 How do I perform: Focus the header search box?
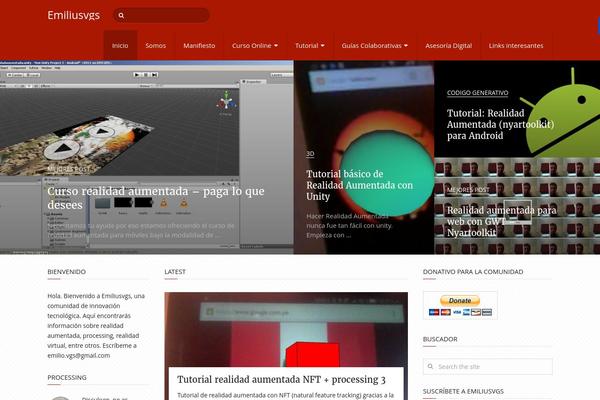point(161,15)
